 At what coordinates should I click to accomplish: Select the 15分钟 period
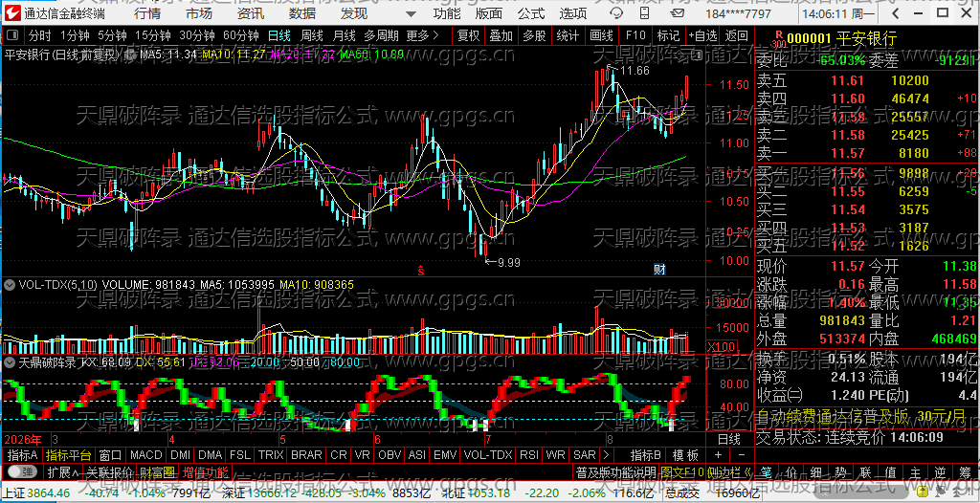coord(152,35)
